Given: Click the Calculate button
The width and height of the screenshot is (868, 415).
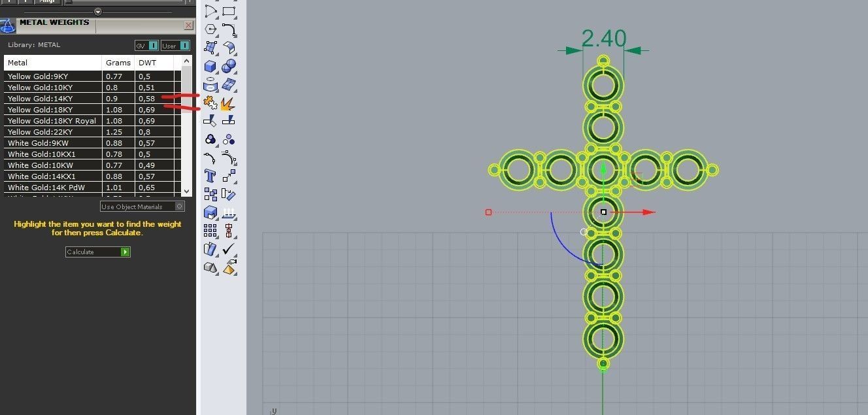Looking at the screenshot, I should (x=98, y=252).
